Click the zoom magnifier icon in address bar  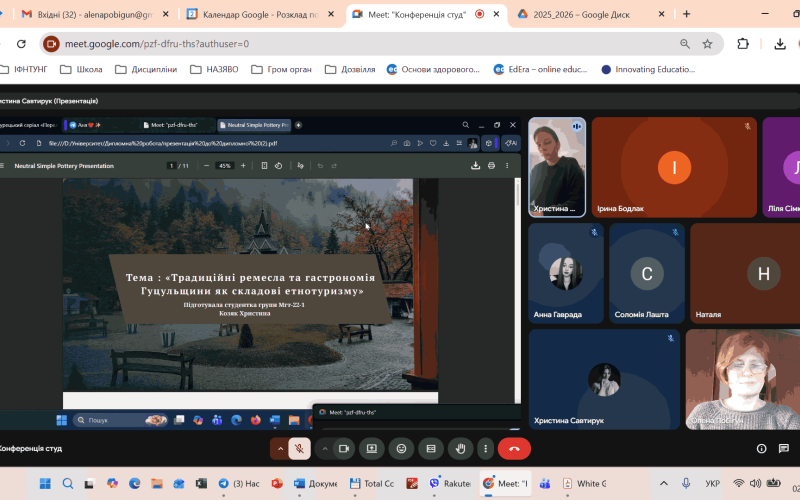[x=685, y=44]
